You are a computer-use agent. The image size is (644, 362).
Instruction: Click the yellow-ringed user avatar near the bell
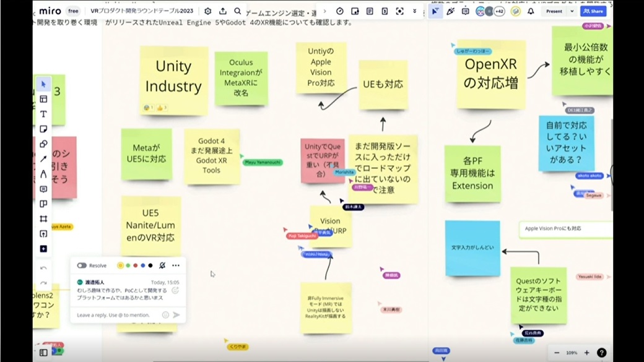click(x=515, y=11)
